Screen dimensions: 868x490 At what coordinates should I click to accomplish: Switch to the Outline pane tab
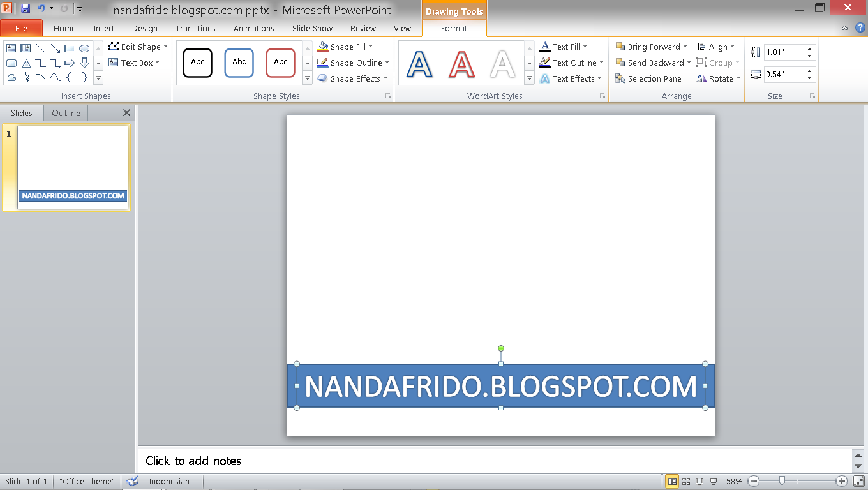pyautogui.click(x=66, y=113)
